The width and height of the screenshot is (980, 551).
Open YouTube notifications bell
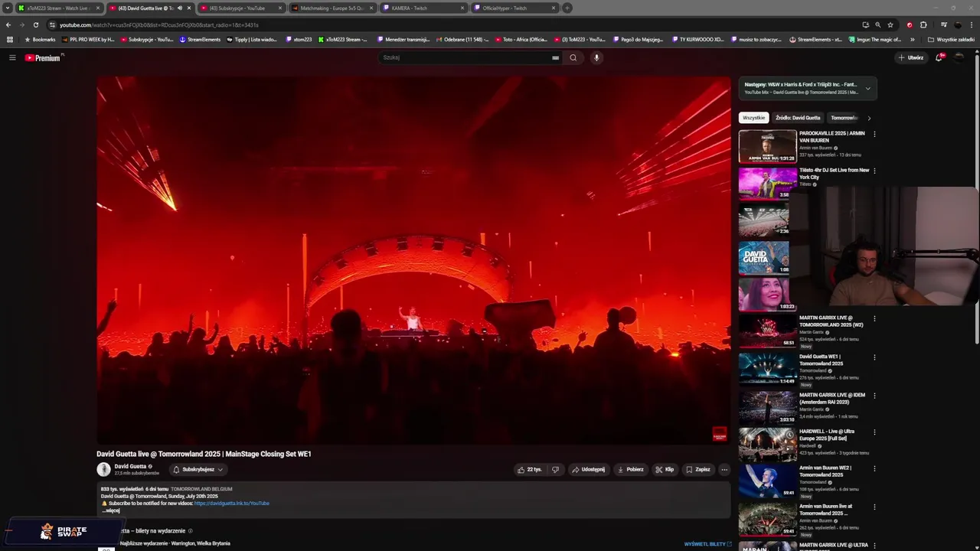[x=939, y=57]
